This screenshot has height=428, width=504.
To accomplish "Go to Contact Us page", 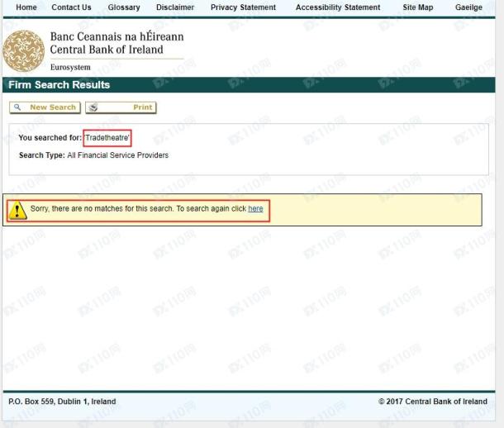I will [71, 7].
